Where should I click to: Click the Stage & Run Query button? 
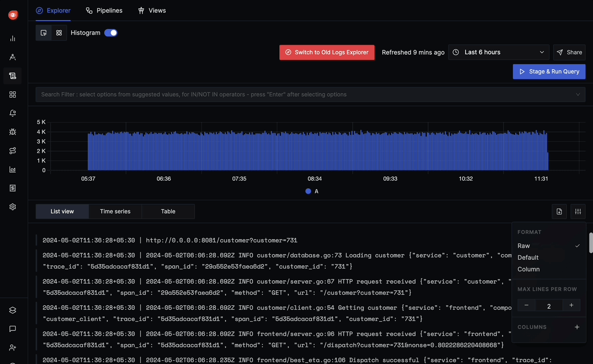click(549, 72)
